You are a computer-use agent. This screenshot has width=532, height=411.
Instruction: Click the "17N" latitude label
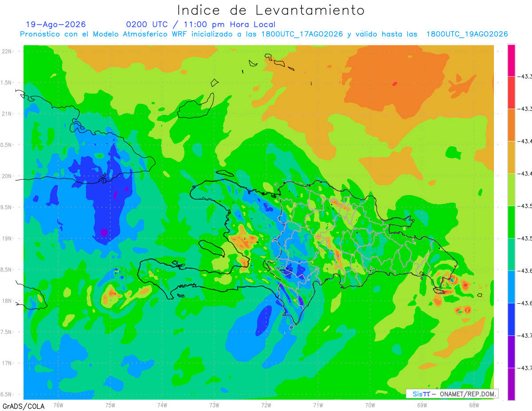tap(8, 363)
